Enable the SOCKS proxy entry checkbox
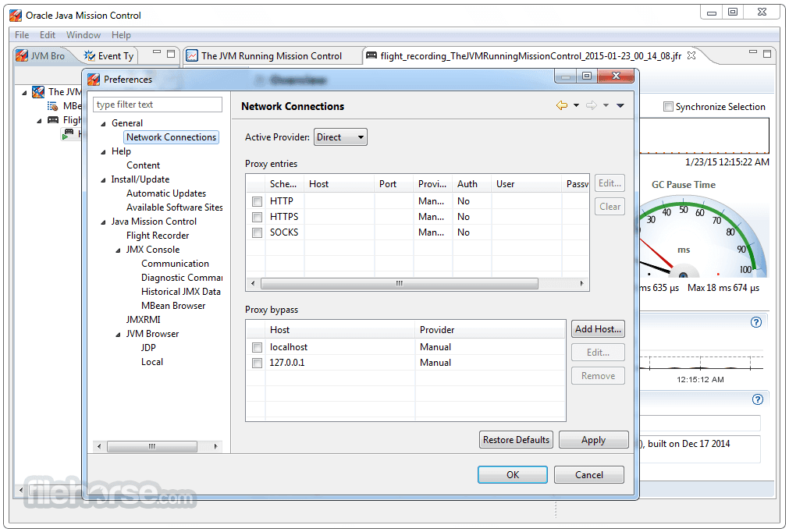The height and width of the screenshot is (532, 789). [x=257, y=232]
